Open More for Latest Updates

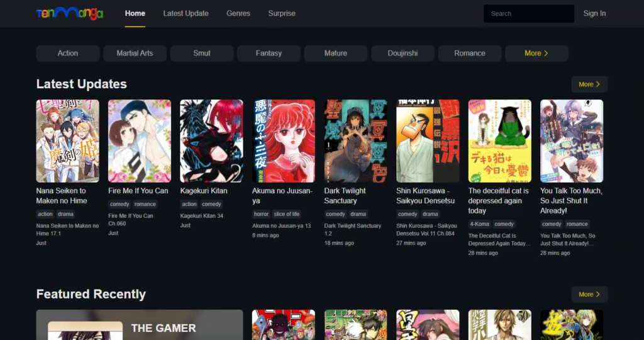tap(589, 84)
